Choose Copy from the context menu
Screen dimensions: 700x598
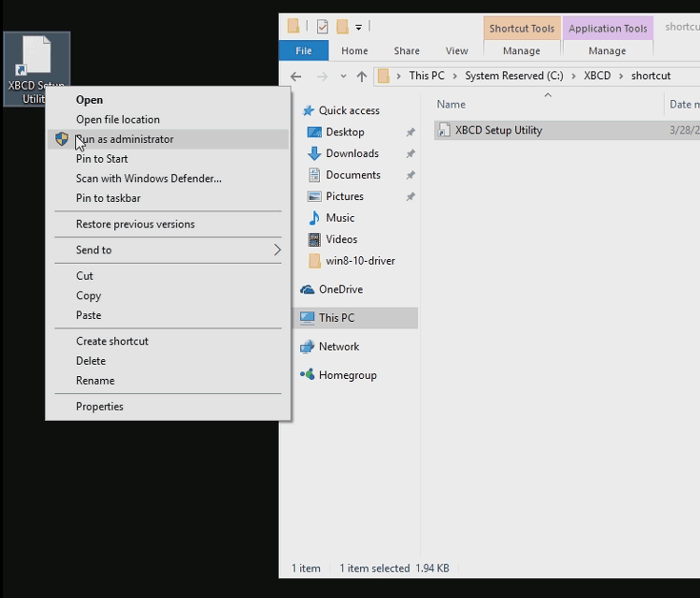pos(168,295)
